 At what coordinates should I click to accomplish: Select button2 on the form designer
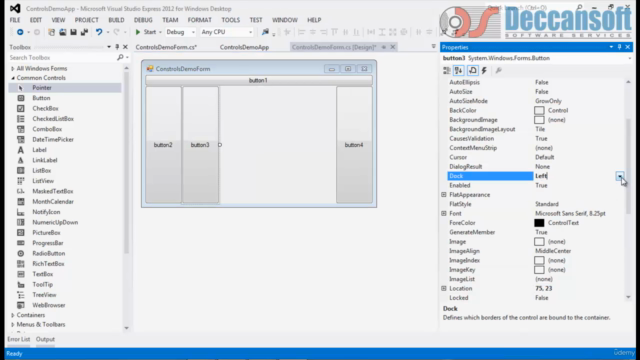pos(163,144)
